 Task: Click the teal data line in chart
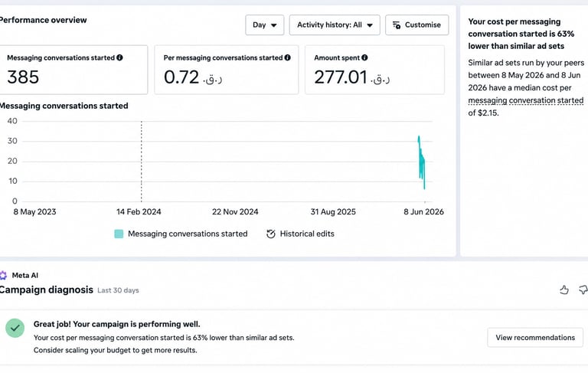pos(422,162)
